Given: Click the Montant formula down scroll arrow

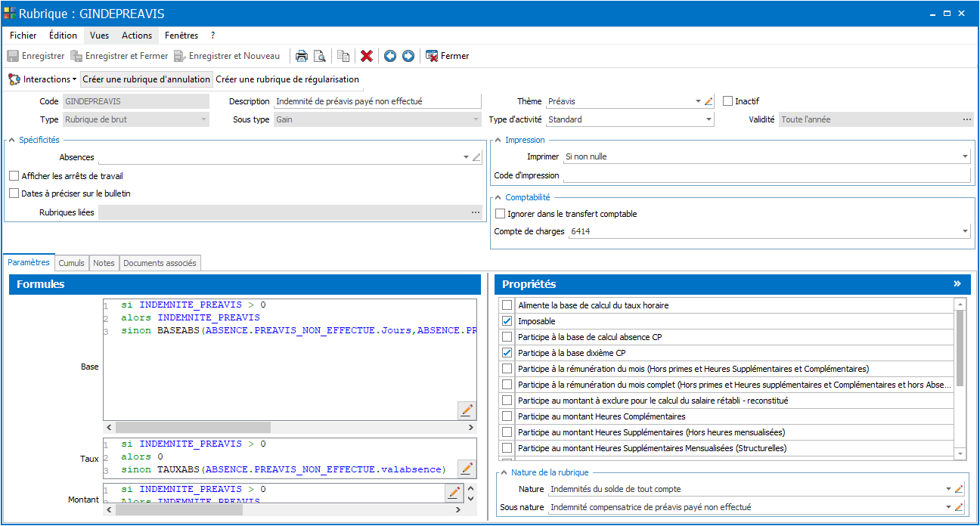Looking at the screenshot, I should pos(471,498).
